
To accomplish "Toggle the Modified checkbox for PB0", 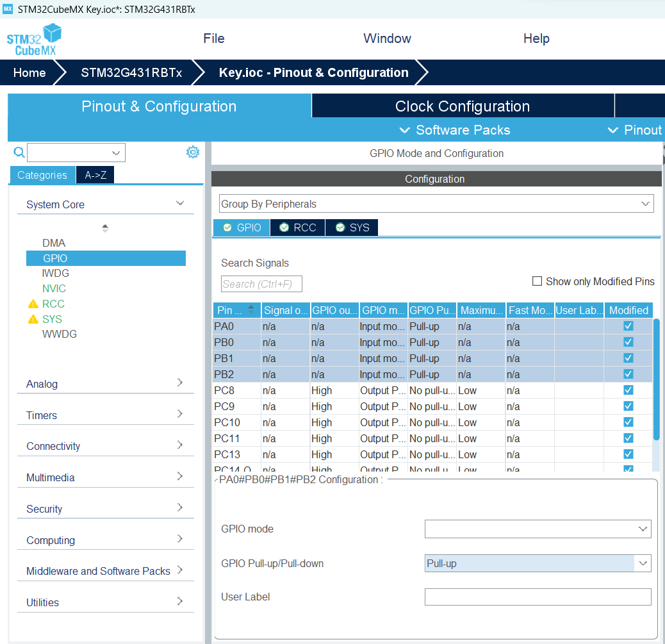I will click(x=628, y=342).
